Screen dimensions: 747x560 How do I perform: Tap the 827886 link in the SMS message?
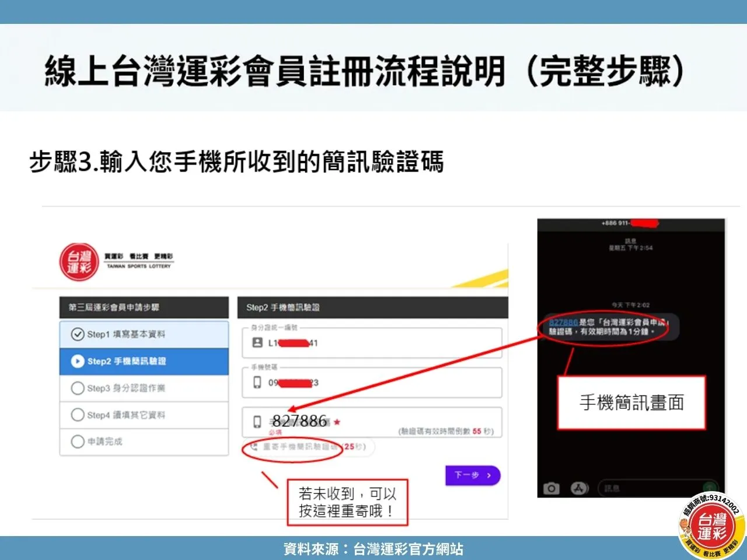pyautogui.click(x=563, y=322)
